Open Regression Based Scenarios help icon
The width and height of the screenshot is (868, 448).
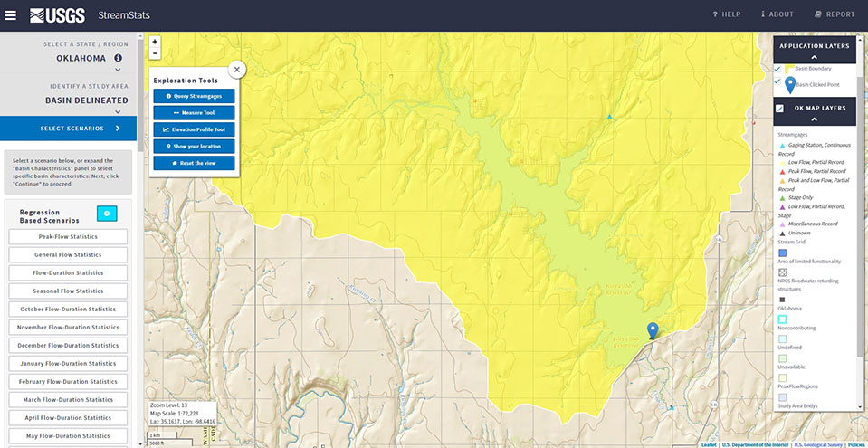[x=107, y=214]
